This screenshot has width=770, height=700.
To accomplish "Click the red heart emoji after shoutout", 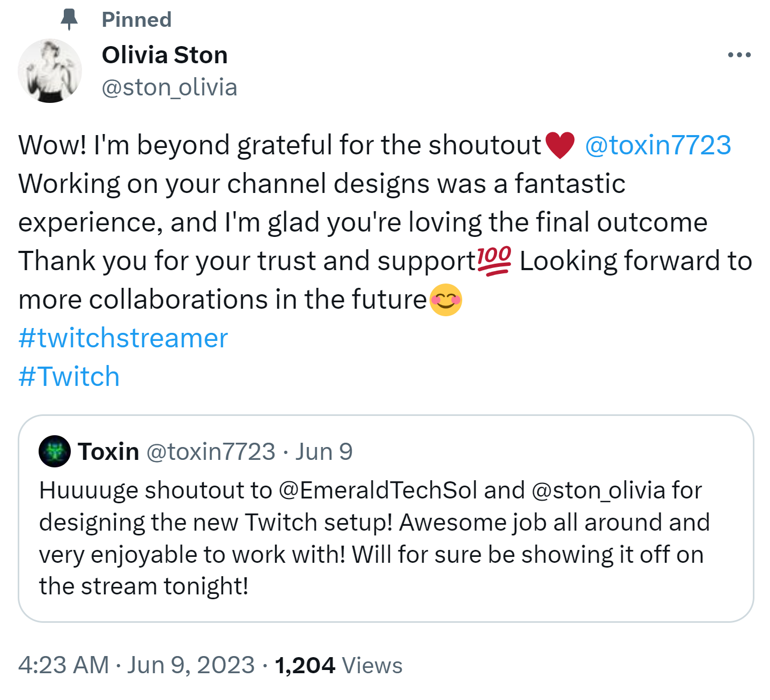I will [x=559, y=145].
